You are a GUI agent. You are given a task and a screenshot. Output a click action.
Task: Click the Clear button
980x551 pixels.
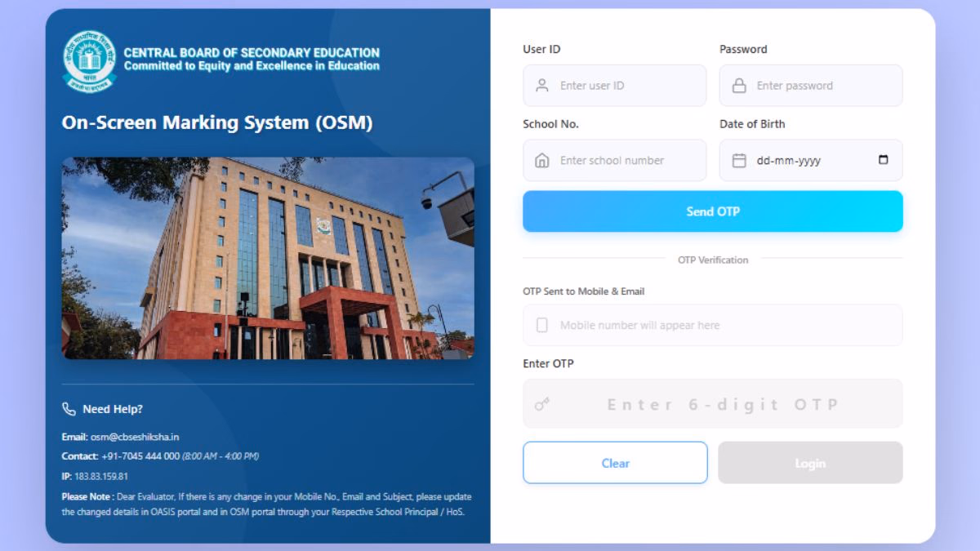pos(615,463)
